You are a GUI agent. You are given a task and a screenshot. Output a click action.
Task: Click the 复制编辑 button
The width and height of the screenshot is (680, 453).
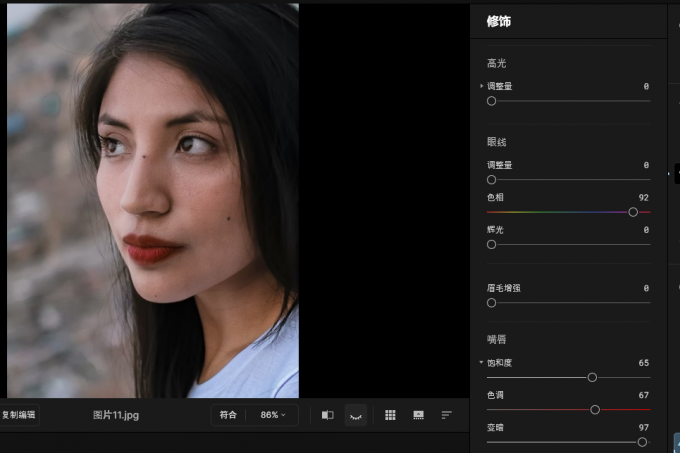[19, 415]
